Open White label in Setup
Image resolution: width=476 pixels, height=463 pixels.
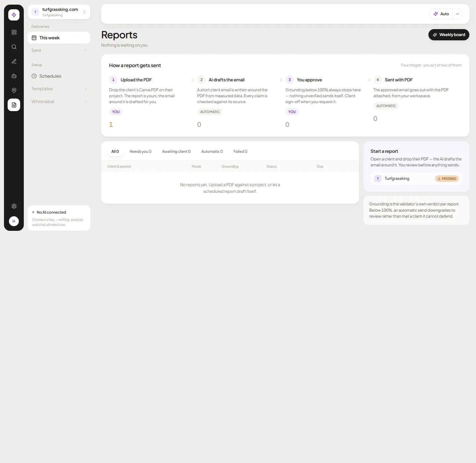coord(59,102)
